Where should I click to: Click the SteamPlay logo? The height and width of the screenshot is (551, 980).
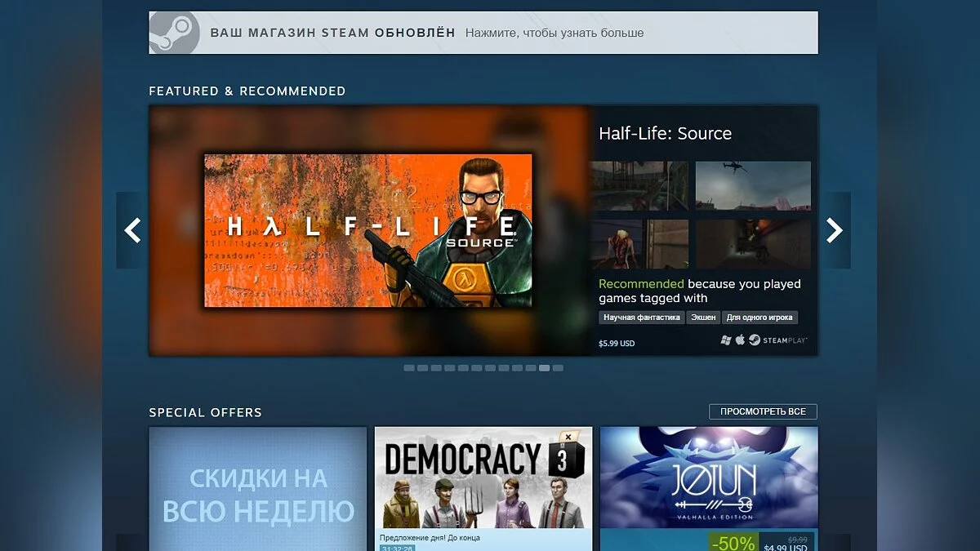tap(777, 340)
